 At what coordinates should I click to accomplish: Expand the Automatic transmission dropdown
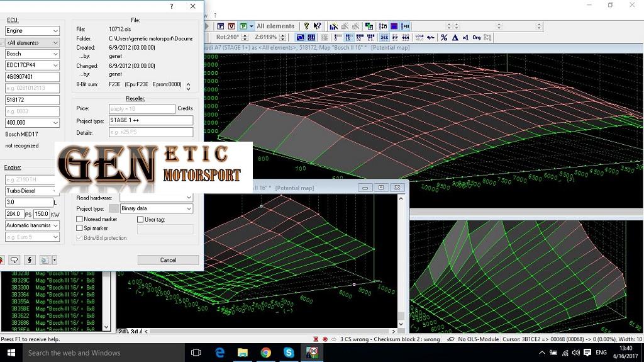56,225
